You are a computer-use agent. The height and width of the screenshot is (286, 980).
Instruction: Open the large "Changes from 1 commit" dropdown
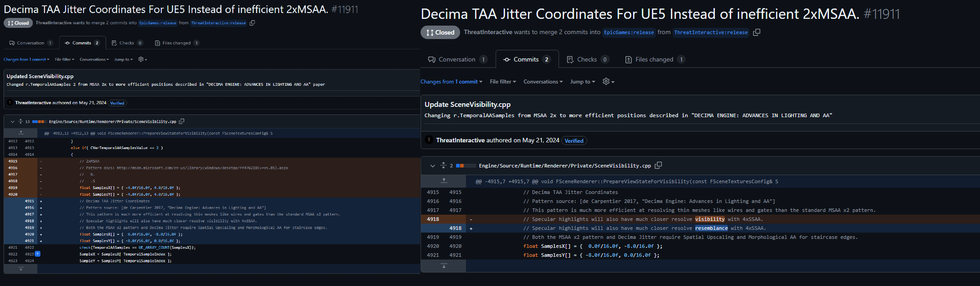pos(451,82)
